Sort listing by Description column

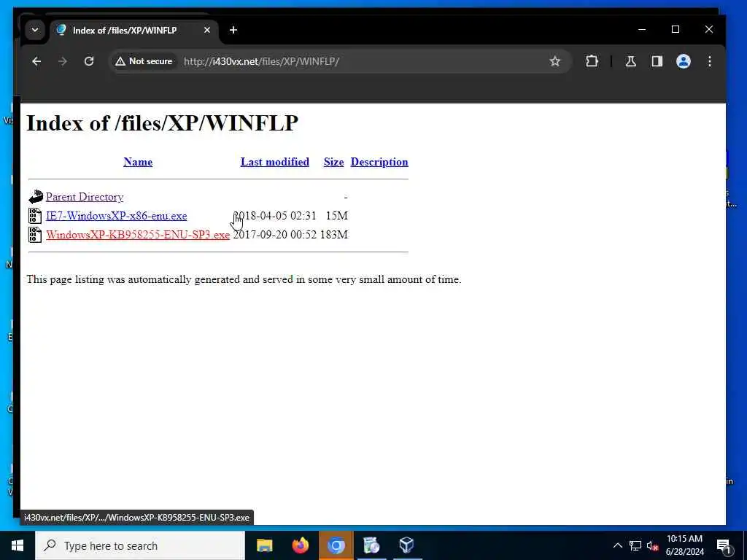click(379, 162)
